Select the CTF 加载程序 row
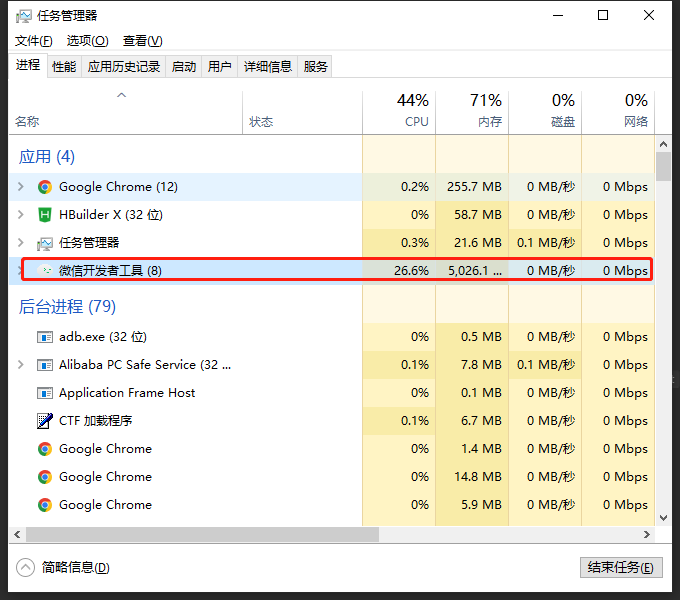 pyautogui.click(x=332, y=421)
